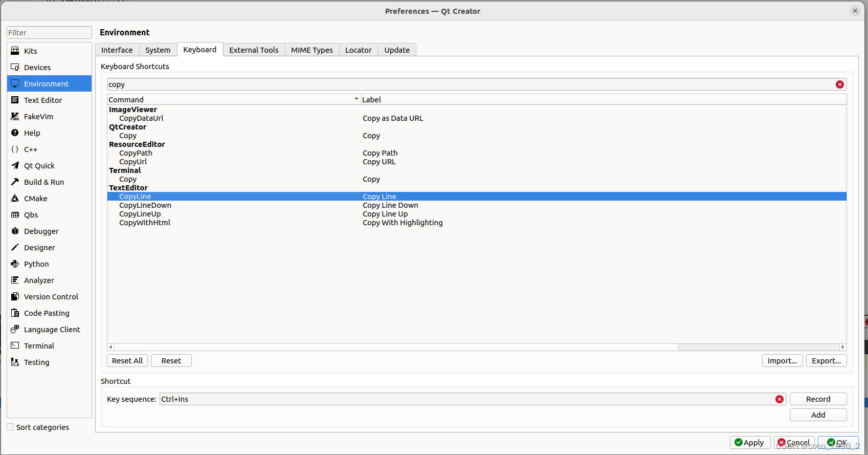Open the CMake category

tap(49, 199)
